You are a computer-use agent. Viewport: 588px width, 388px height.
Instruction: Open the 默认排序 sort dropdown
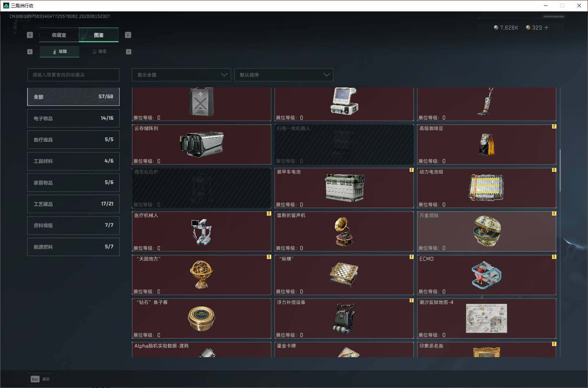coord(284,75)
